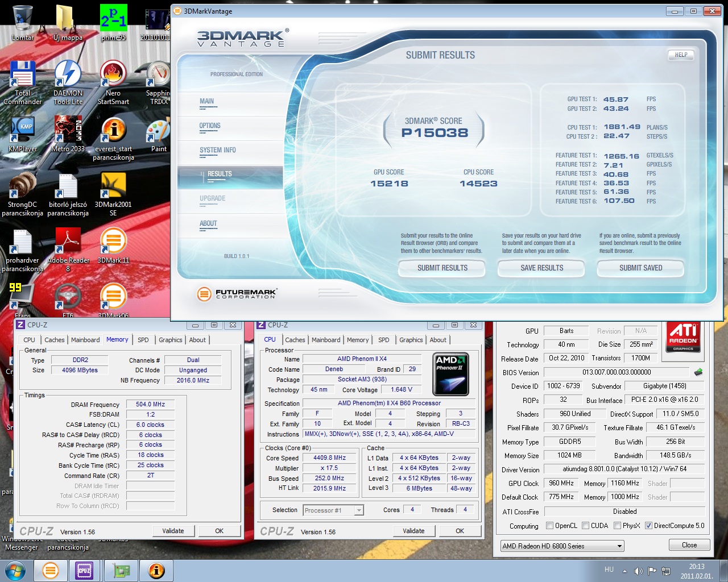This screenshot has height=582, width=728.
Task: Open Nero StartSmart desktop icon
Action: (x=113, y=84)
